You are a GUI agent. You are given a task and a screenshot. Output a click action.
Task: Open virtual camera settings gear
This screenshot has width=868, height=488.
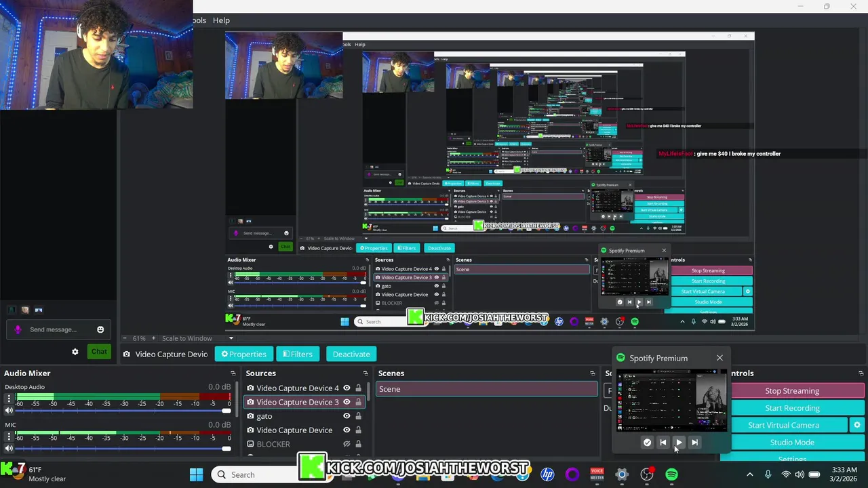coord(857,425)
